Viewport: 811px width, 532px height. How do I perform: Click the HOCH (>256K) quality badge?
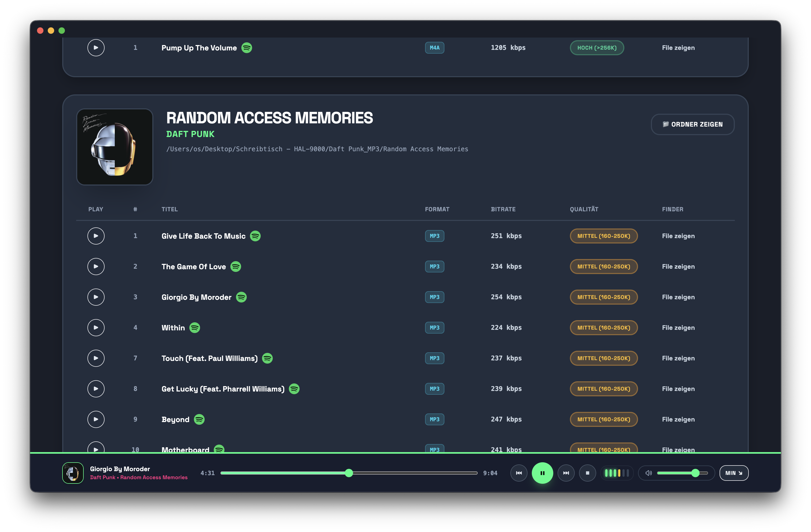(597, 48)
